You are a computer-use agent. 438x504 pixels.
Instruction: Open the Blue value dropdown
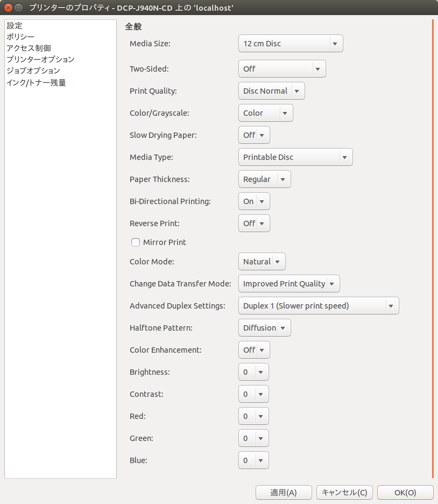[x=253, y=460]
